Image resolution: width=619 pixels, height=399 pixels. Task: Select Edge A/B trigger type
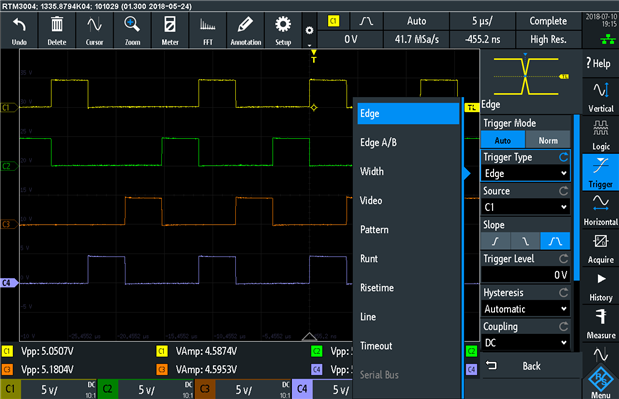408,142
